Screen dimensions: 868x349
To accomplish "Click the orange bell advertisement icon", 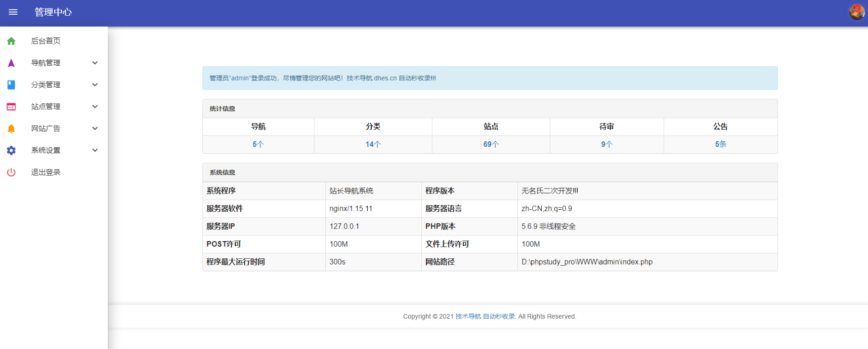I will [x=11, y=128].
